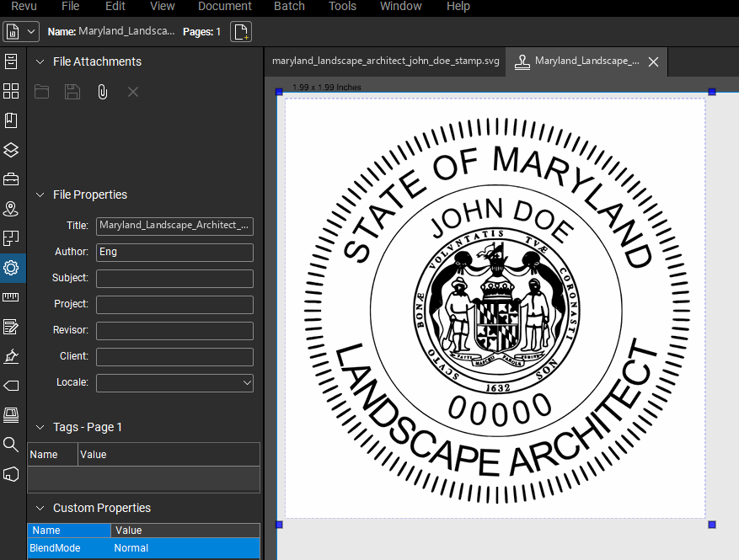Screen dimensions: 739x560
Task: Open the Tool Chest panel icon
Action: tap(11, 179)
